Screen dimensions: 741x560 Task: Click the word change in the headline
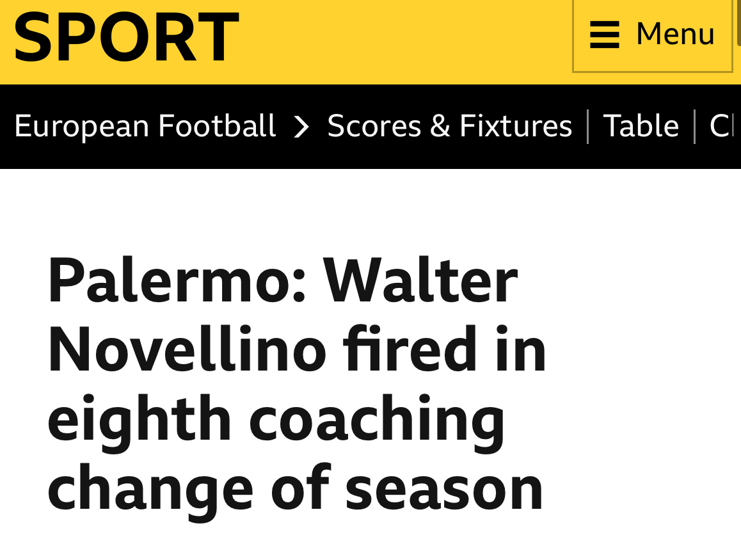point(150,490)
